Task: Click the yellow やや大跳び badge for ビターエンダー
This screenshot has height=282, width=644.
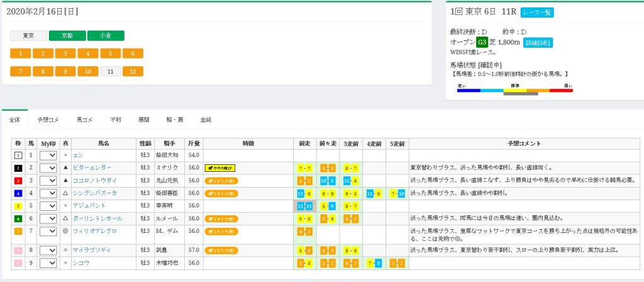Action: 219,168
